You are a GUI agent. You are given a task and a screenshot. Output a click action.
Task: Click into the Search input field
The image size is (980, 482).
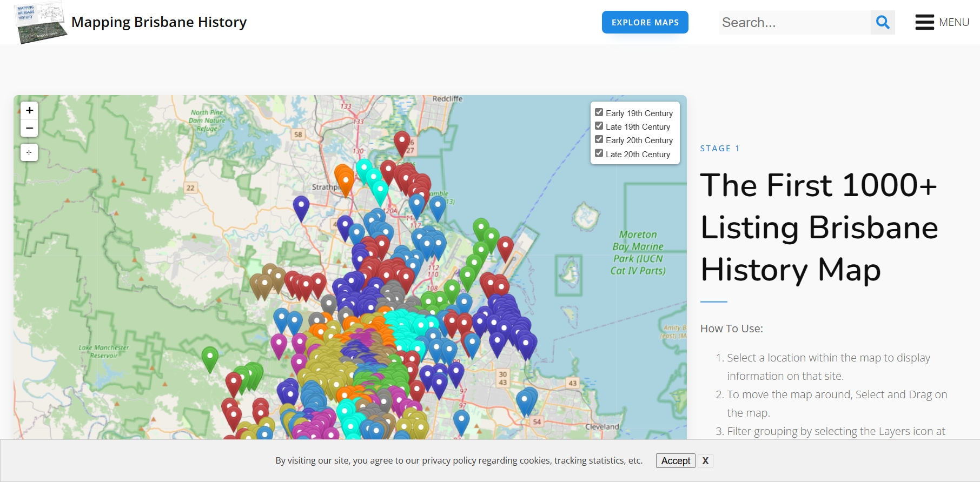tap(794, 23)
